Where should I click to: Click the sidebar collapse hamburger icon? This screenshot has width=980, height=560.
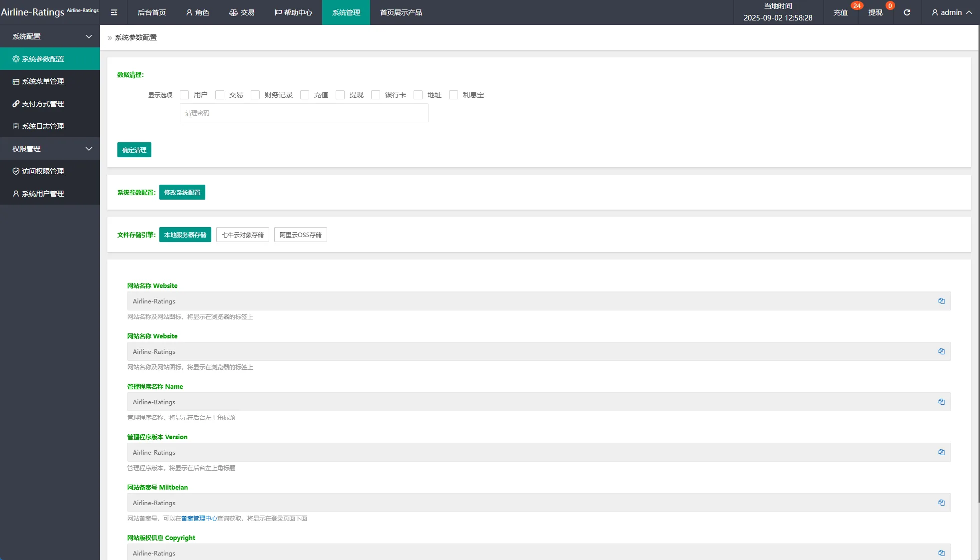(114, 12)
